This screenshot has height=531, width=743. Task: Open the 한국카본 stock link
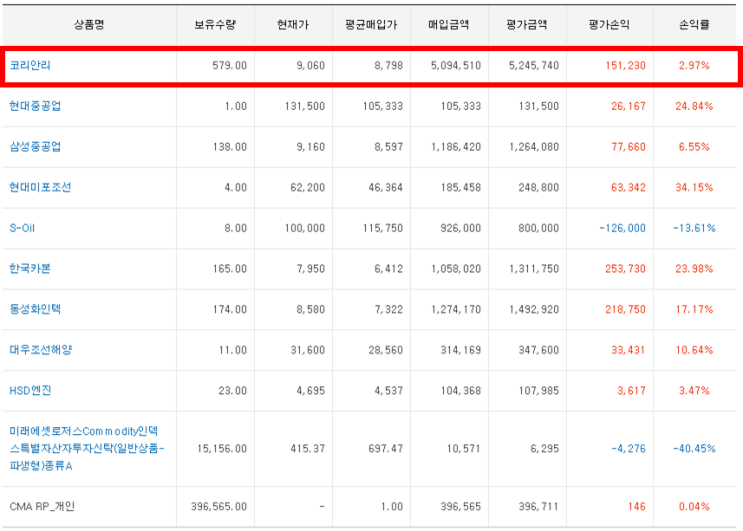(30, 269)
